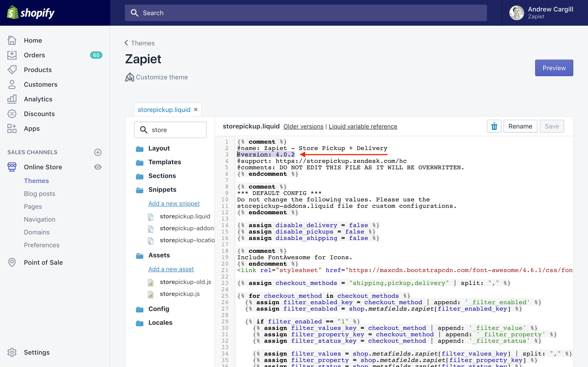
Task: Close the storepickup.liquid tab
Action: point(196,109)
